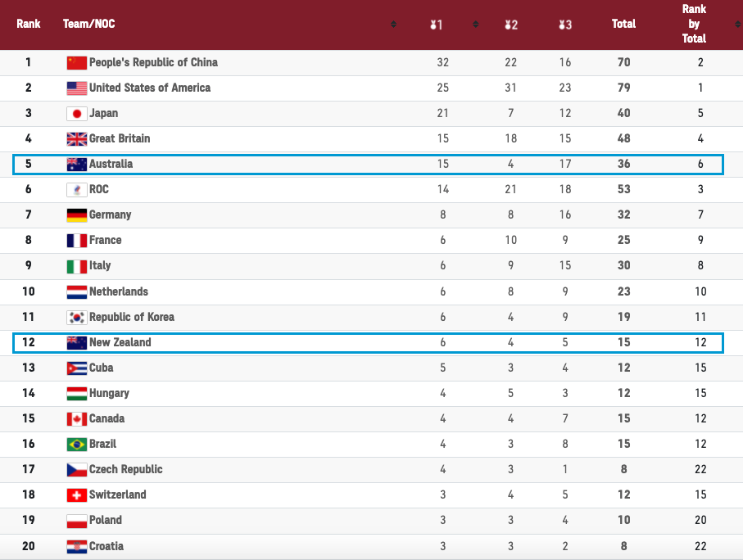743x560 pixels.
Task: Click the Germany flag icon
Action: (x=77, y=215)
